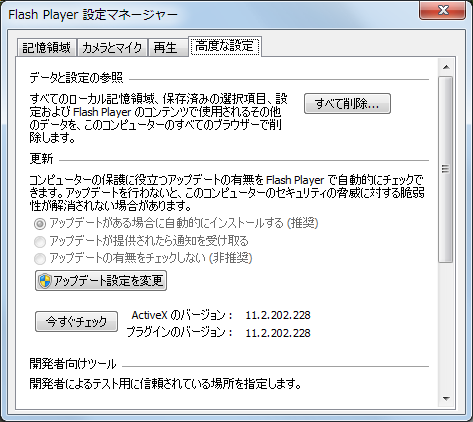Click the plugin version number text
The width and height of the screenshot is (473, 422).
[278, 333]
